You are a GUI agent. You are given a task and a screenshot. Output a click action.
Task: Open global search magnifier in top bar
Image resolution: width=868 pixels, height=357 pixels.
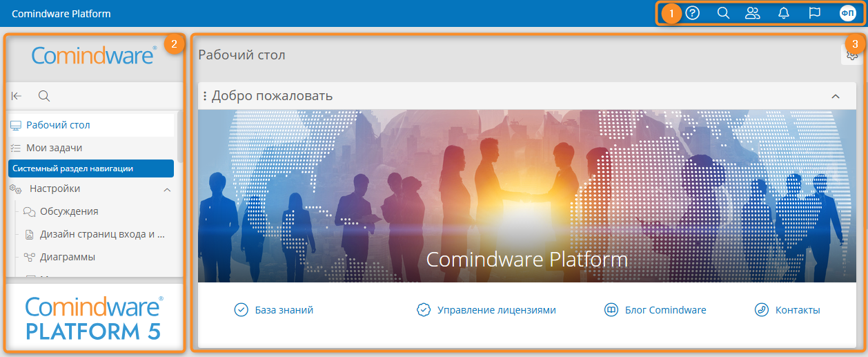click(723, 13)
